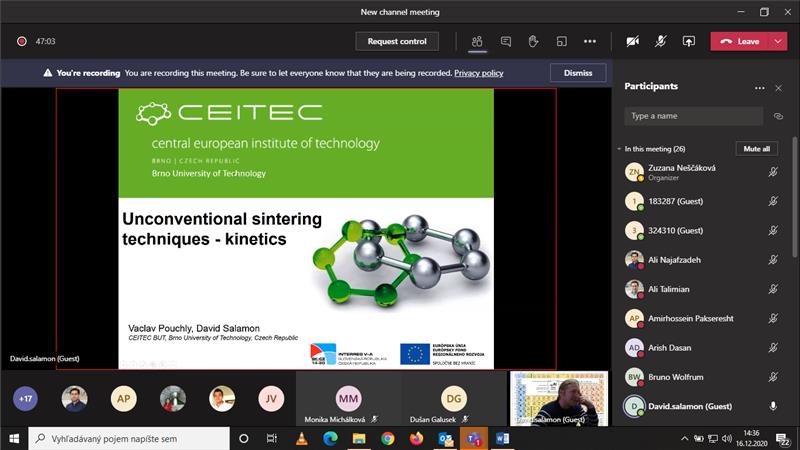Click David.salamon (Guest) microphone icon

coord(773,406)
